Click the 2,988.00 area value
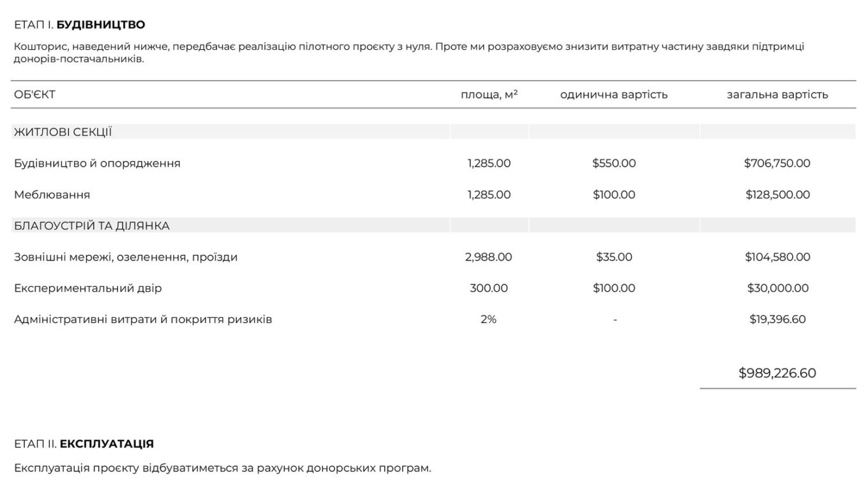 click(489, 257)
